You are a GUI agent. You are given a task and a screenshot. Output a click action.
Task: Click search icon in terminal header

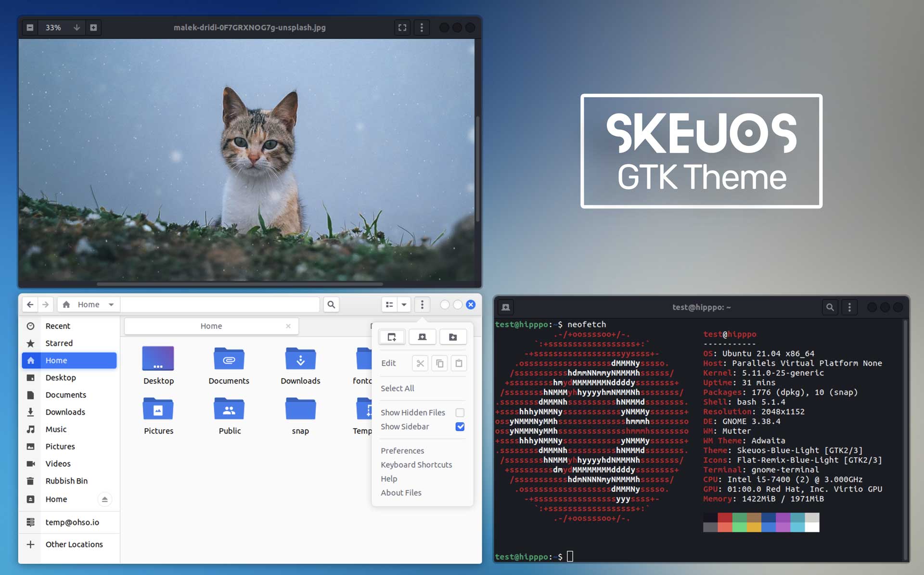(830, 307)
